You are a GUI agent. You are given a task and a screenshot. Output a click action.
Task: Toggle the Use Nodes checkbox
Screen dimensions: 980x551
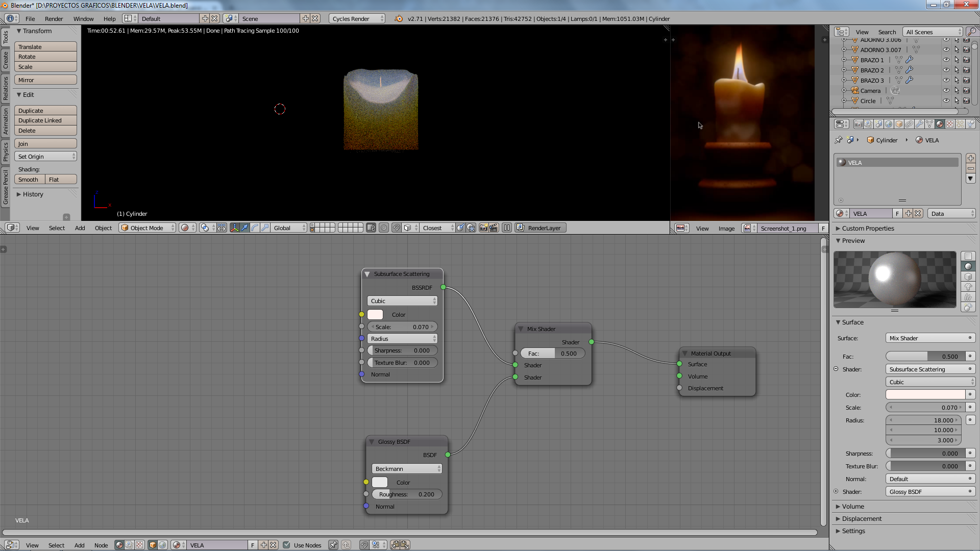coord(286,545)
